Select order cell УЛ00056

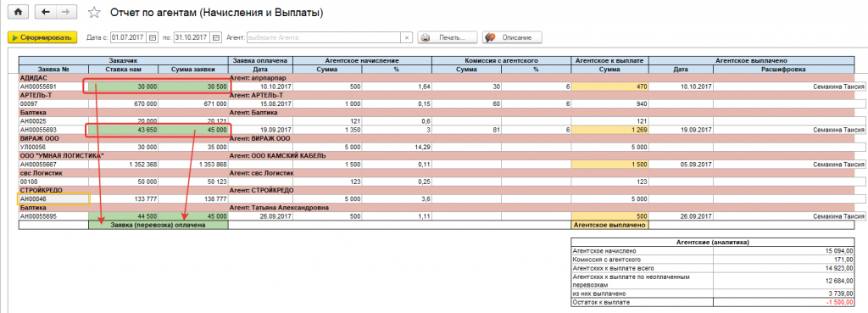click(x=53, y=147)
